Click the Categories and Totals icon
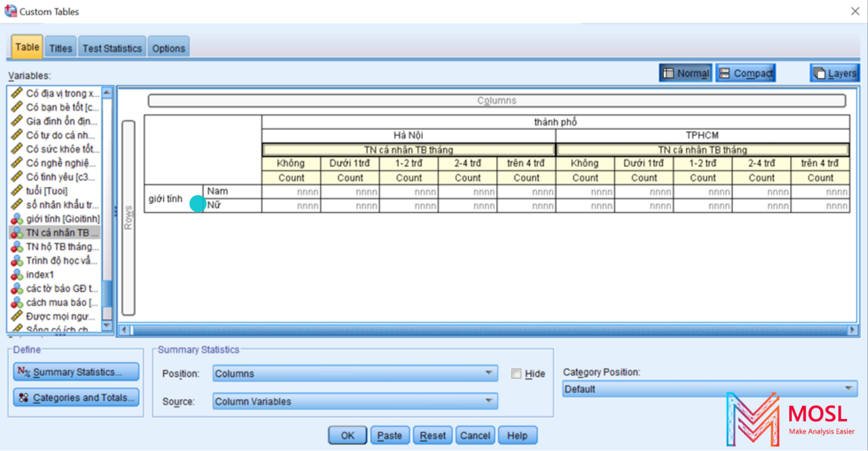The image size is (868, 451). click(24, 397)
